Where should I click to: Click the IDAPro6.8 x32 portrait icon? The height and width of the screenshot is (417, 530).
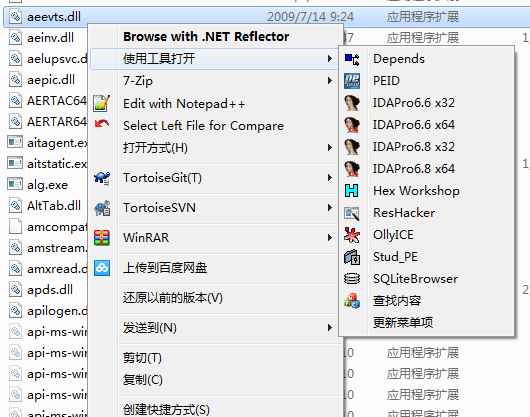(x=352, y=147)
